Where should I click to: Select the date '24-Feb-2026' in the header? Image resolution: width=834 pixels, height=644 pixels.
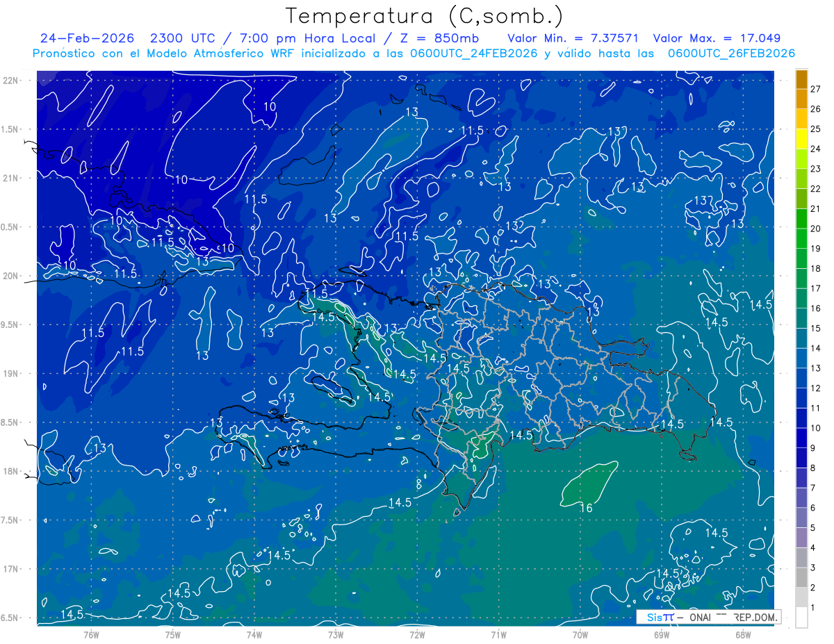pos(87,38)
